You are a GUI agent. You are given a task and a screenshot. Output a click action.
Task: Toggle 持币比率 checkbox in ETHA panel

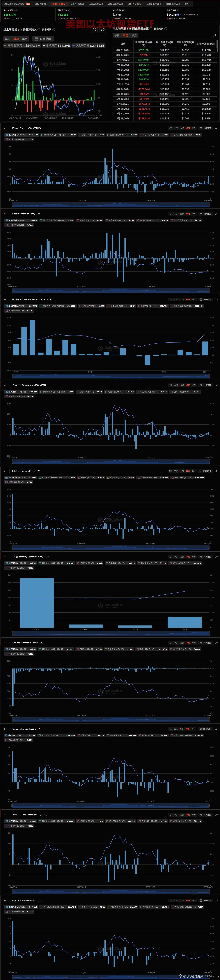tap(7, 139)
